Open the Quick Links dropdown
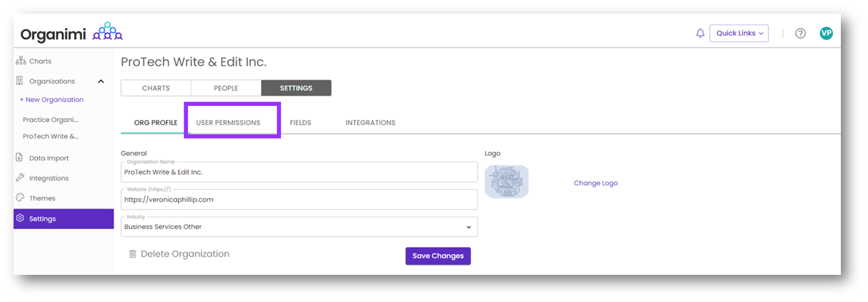 (x=739, y=34)
